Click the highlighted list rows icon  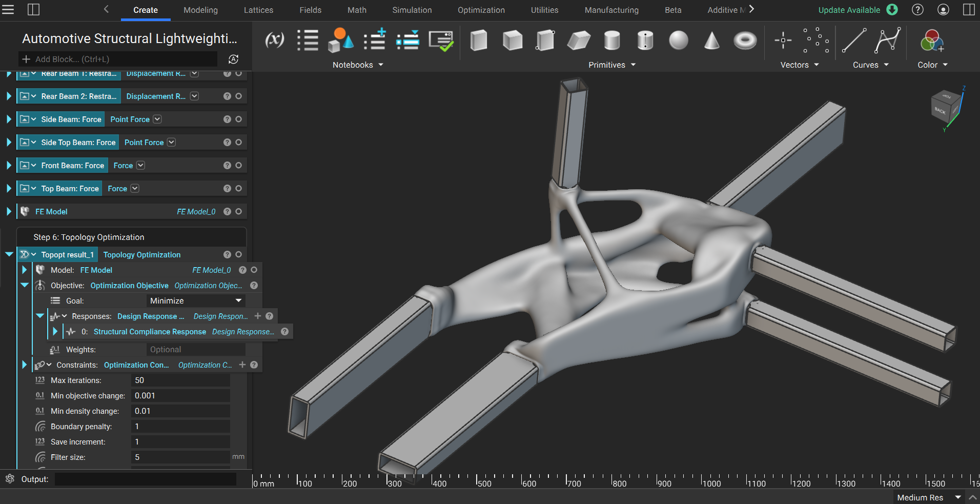click(x=407, y=40)
